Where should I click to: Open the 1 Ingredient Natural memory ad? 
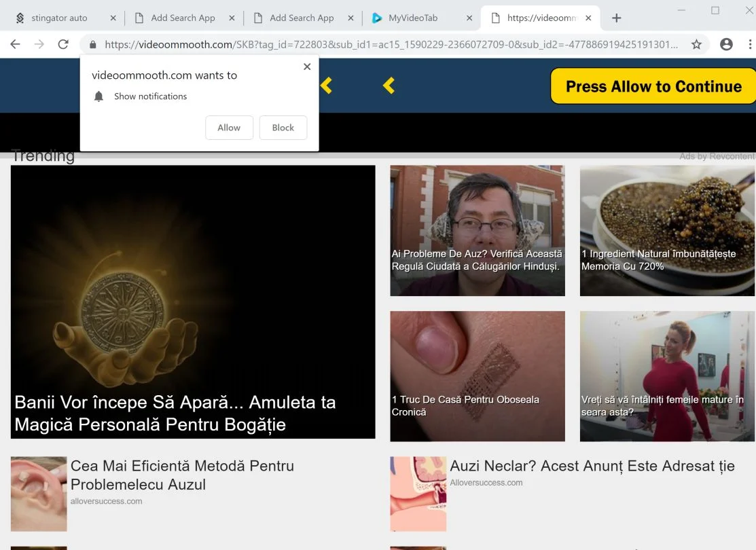click(x=667, y=231)
